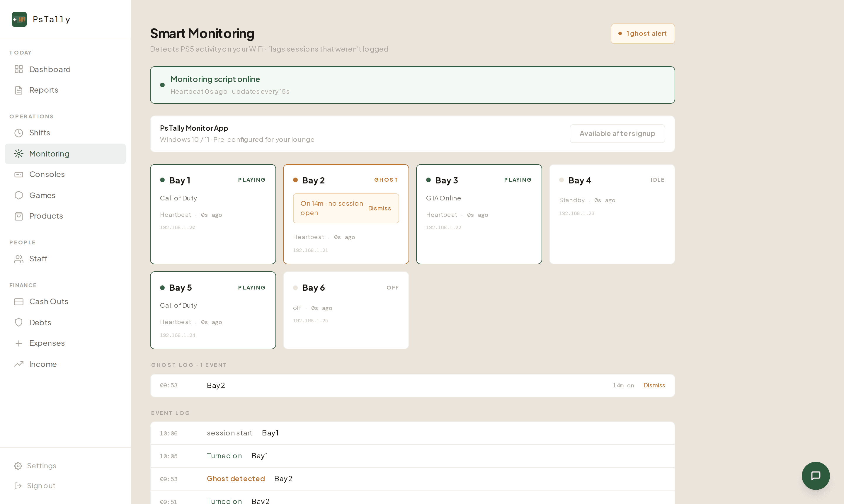Screen dimensions: 844x504
Task: Click the Reports document icon
Action: point(19,90)
